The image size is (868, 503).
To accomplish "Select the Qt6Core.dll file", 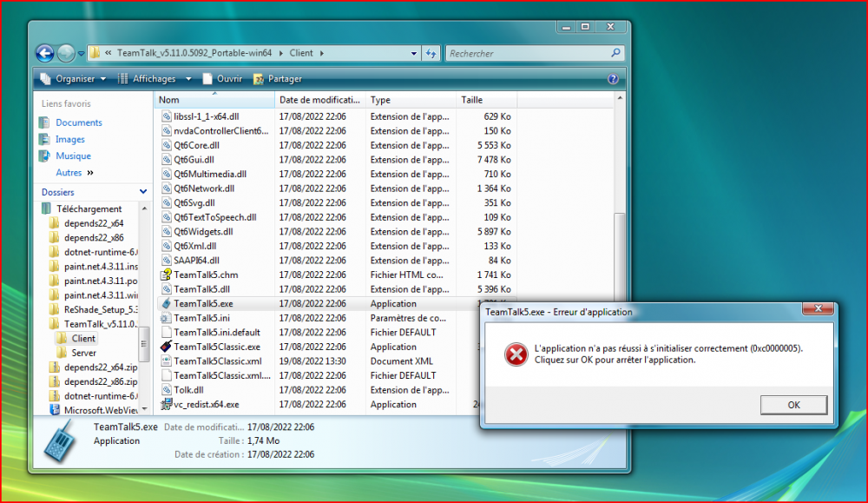I will click(196, 146).
